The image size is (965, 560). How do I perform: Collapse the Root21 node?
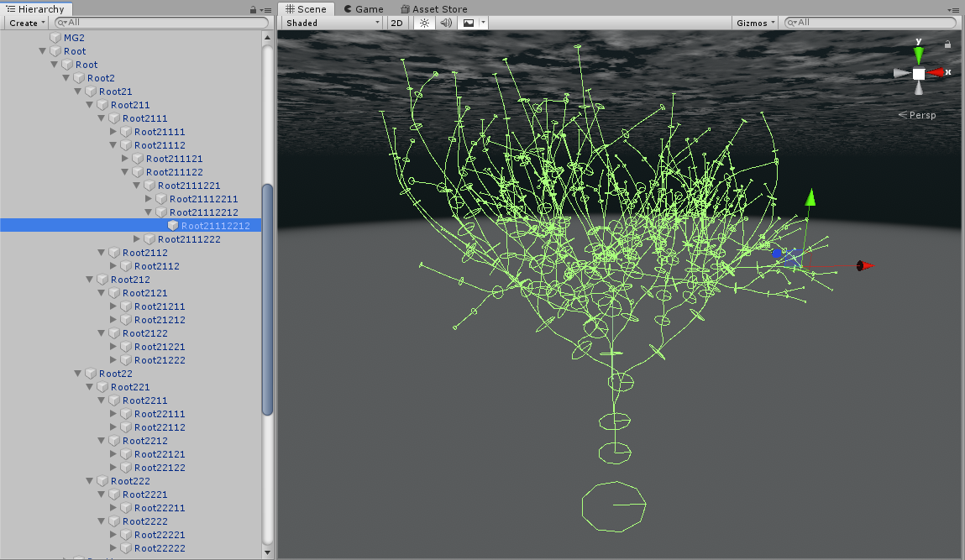click(77, 92)
